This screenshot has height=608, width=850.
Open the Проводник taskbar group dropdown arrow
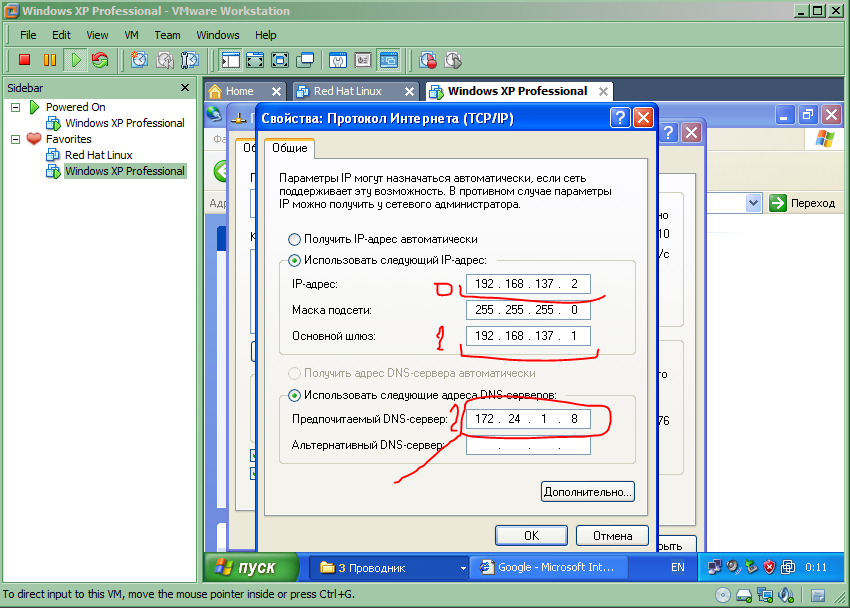463,568
